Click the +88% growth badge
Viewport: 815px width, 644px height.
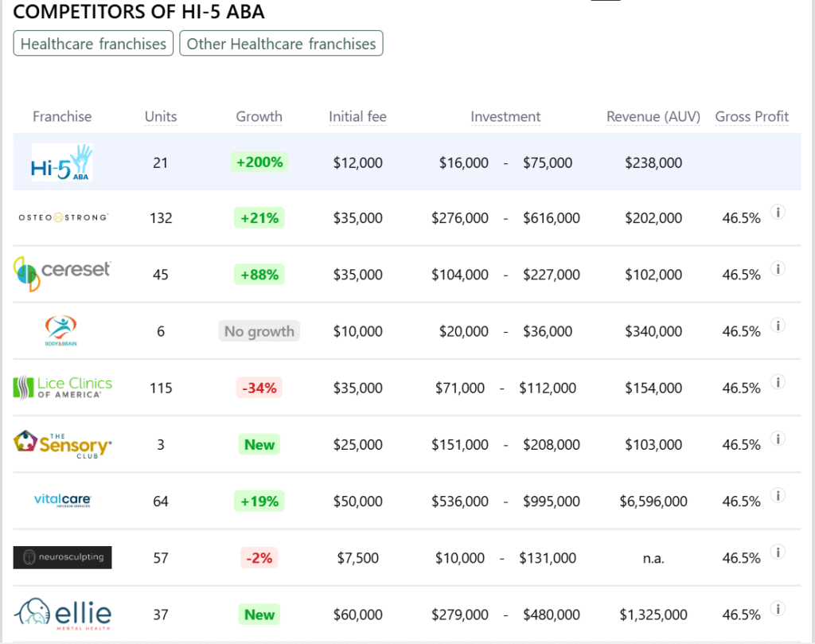point(259,275)
